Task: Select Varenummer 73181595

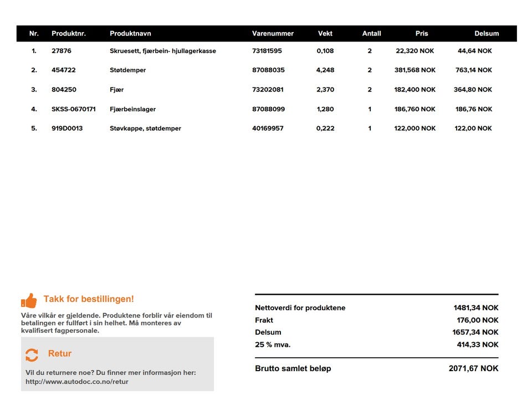Action: [267, 51]
